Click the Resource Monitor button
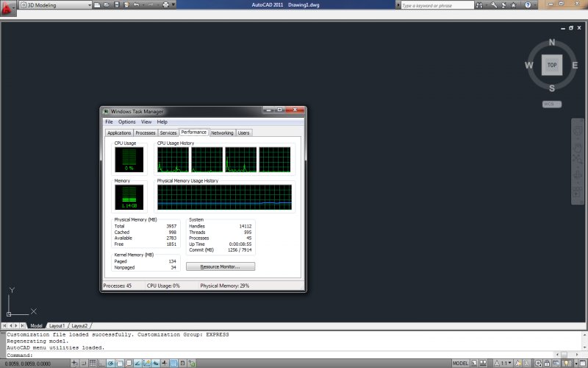Image resolution: width=588 pixels, height=368 pixels. pyautogui.click(x=220, y=266)
